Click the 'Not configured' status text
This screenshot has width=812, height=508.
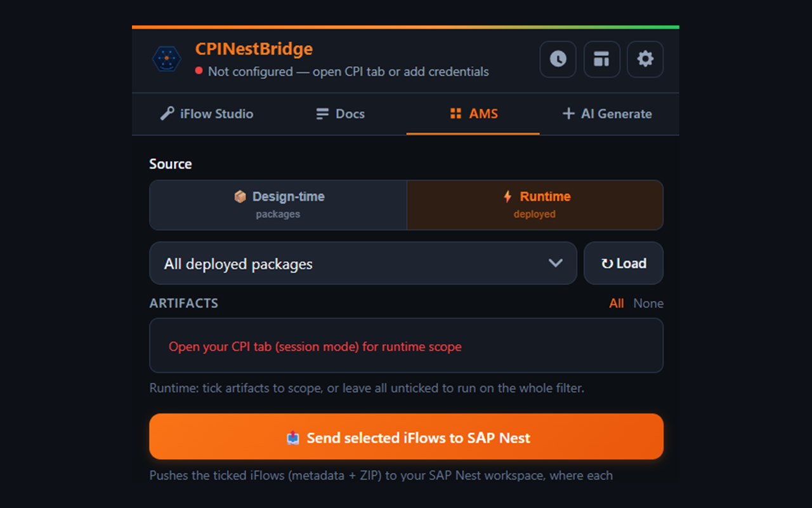pos(348,72)
